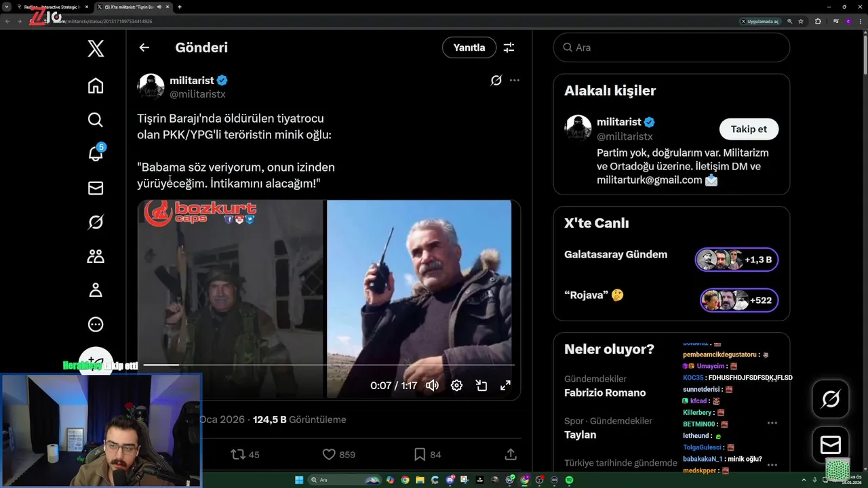Open Discord from the taskbar
Image resolution: width=868 pixels, height=488 pixels.
point(450,480)
